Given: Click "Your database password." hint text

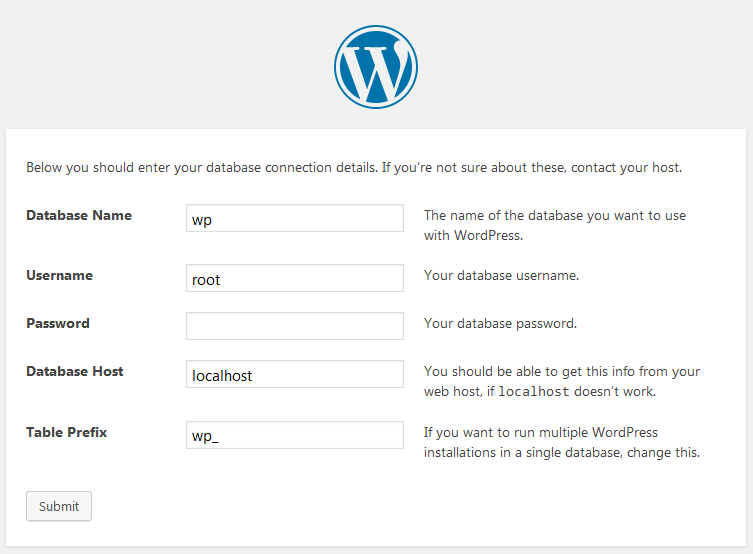Looking at the screenshot, I should [x=500, y=323].
